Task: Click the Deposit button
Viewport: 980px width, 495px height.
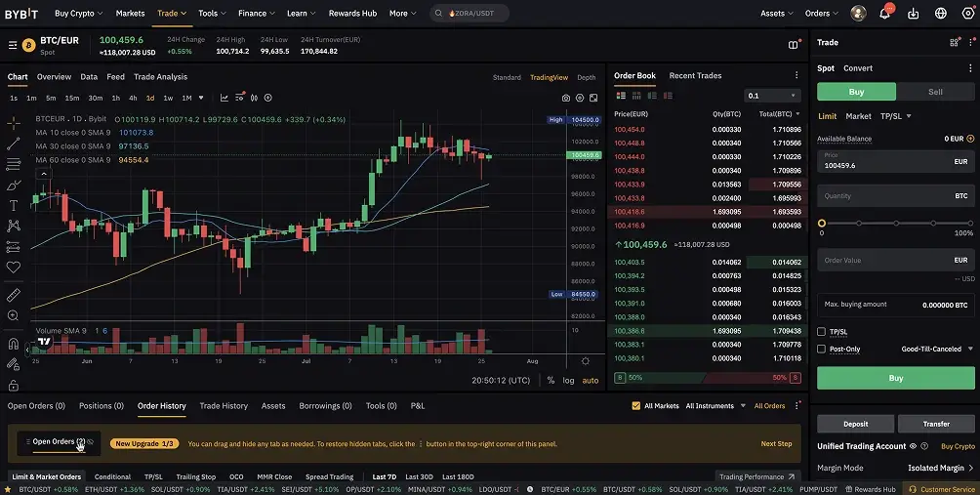Action: pyautogui.click(x=856, y=424)
